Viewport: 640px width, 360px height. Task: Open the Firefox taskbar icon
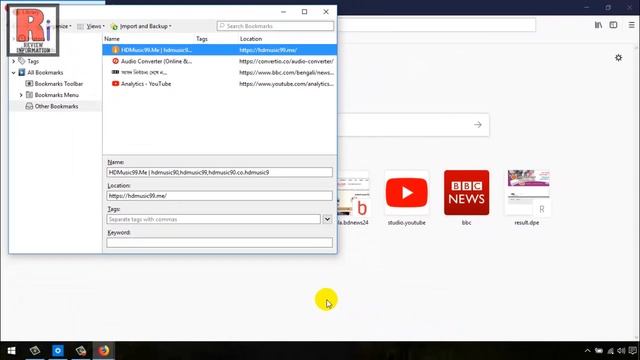[104, 351]
